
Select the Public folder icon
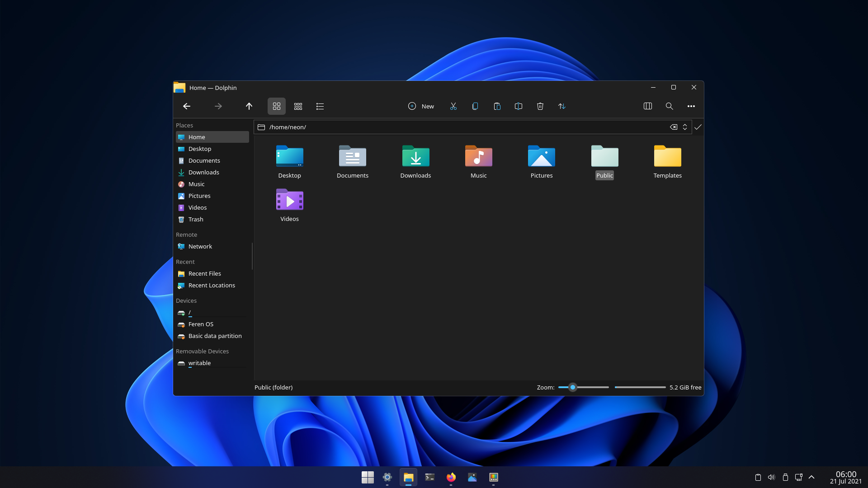pyautogui.click(x=604, y=156)
